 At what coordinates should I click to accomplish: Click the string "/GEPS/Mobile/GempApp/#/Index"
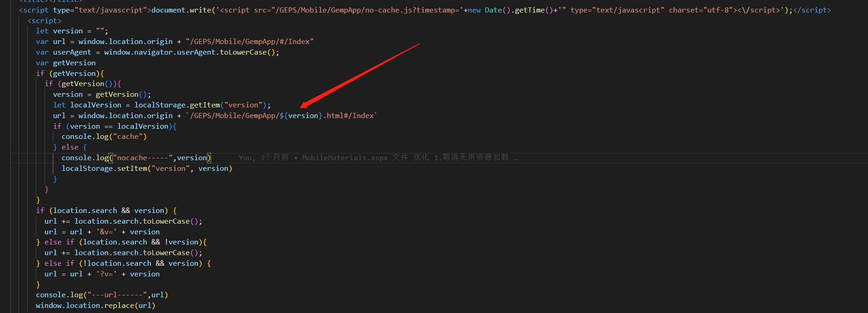tap(250, 42)
